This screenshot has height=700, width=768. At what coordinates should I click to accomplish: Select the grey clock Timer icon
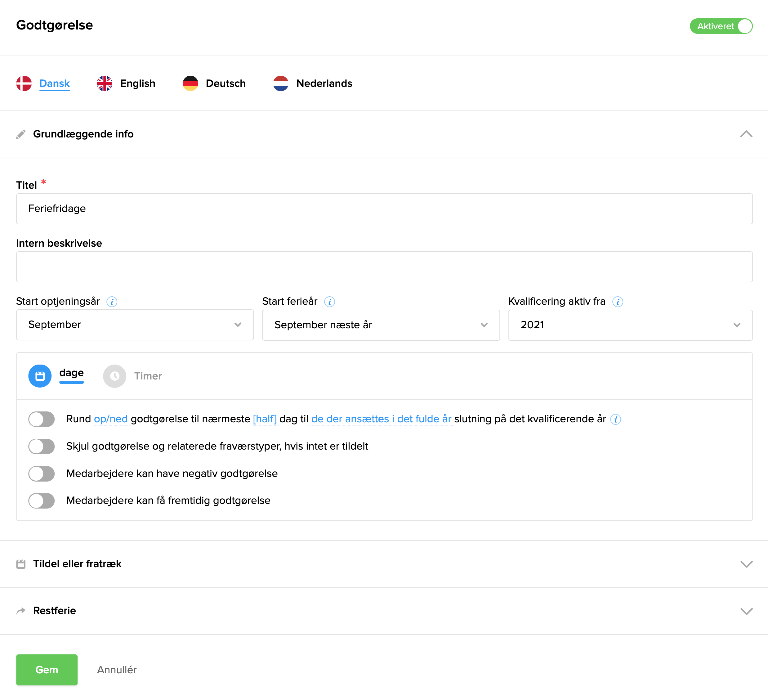114,376
